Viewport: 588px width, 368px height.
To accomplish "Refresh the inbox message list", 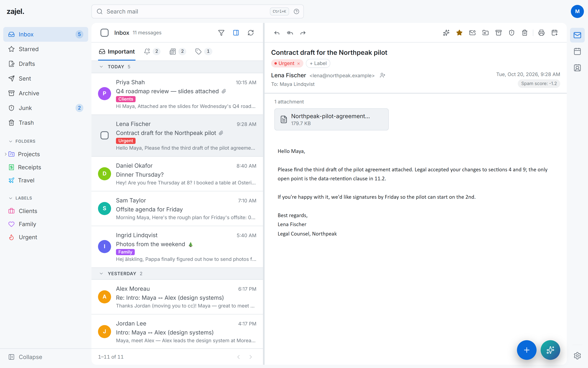I will click(x=251, y=33).
